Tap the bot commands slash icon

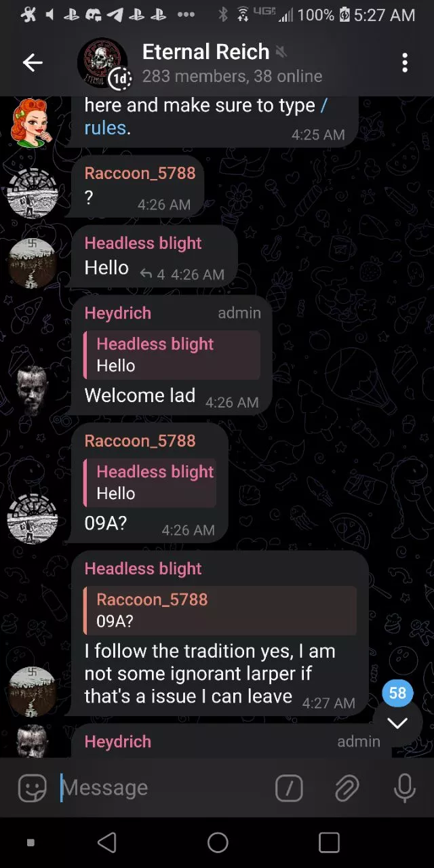click(x=289, y=788)
